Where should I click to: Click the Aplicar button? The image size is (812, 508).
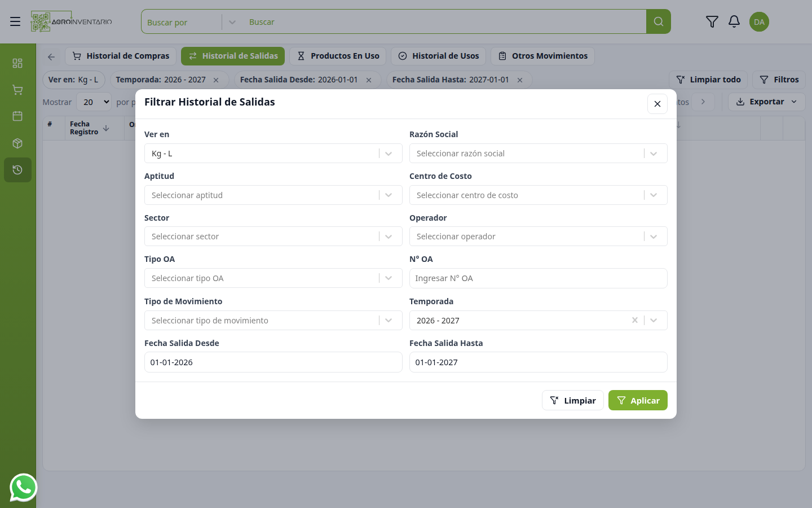pos(638,400)
